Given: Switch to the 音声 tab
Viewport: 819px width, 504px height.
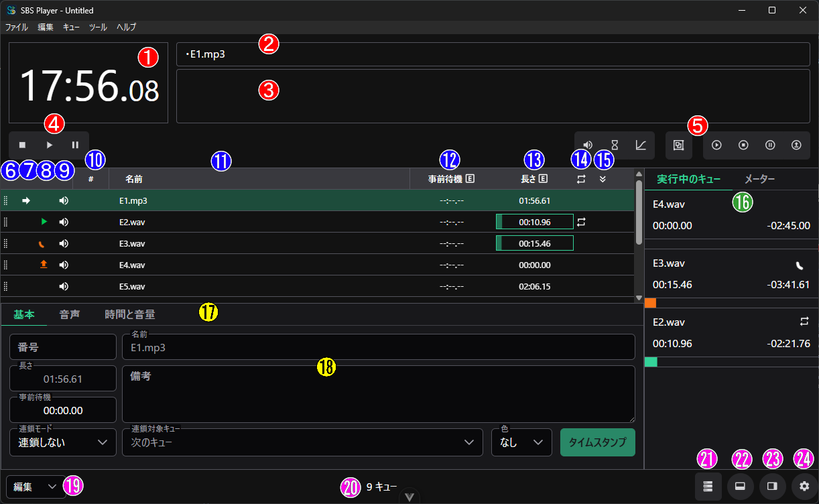Looking at the screenshot, I should click(x=70, y=314).
